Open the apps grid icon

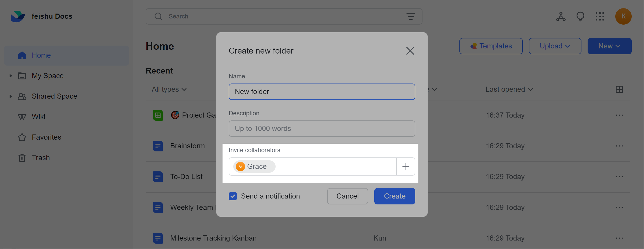tap(600, 16)
